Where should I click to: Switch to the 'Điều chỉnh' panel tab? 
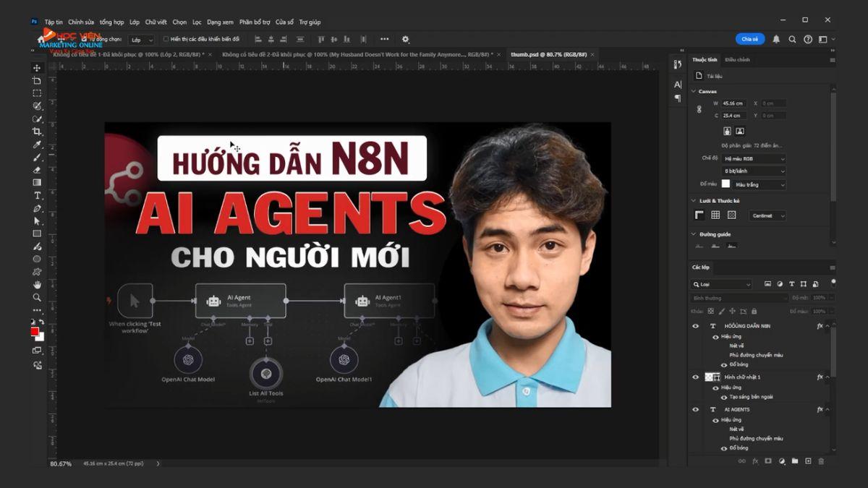click(x=737, y=60)
